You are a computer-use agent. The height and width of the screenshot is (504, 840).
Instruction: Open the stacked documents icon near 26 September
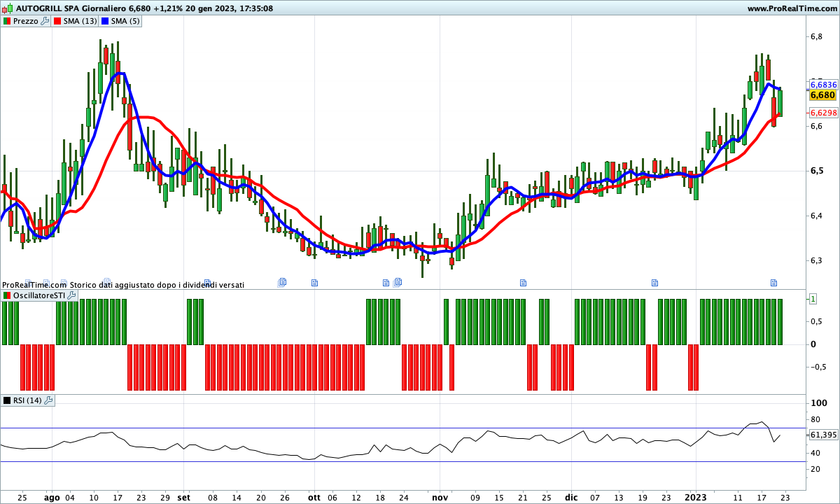pyautogui.click(x=282, y=282)
